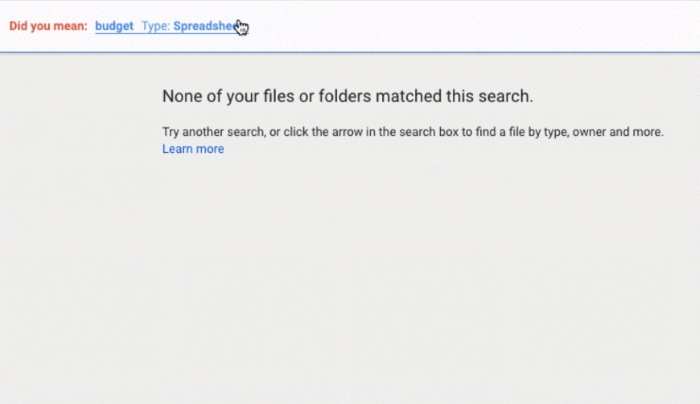
Task: Click the gray 'Type:' text in suggestion
Action: [x=156, y=26]
